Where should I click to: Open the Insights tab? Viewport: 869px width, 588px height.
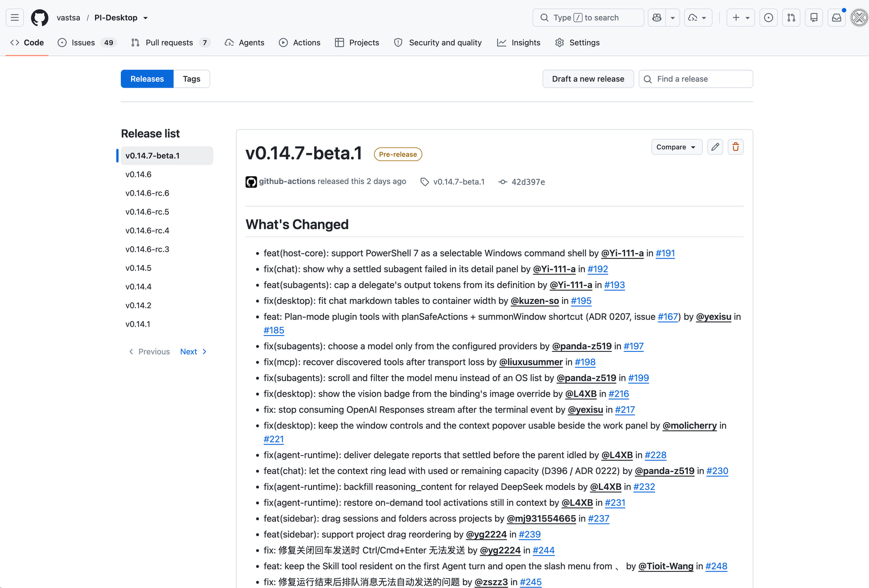[519, 43]
